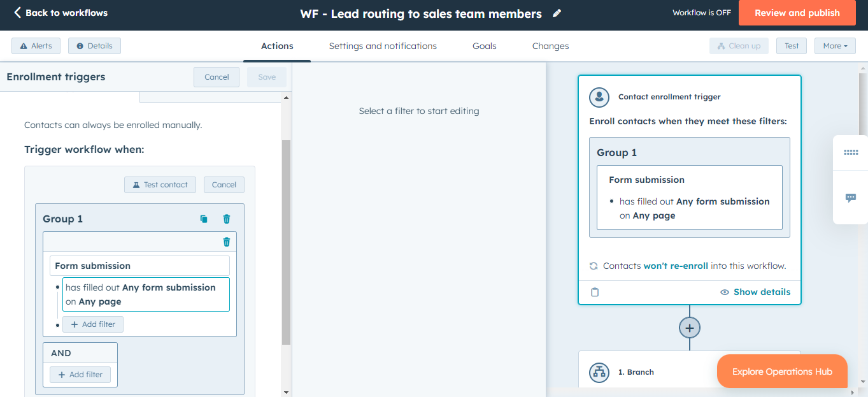The width and height of the screenshot is (868, 397).
Task: Open the workflow minimap panel
Action: click(x=851, y=152)
